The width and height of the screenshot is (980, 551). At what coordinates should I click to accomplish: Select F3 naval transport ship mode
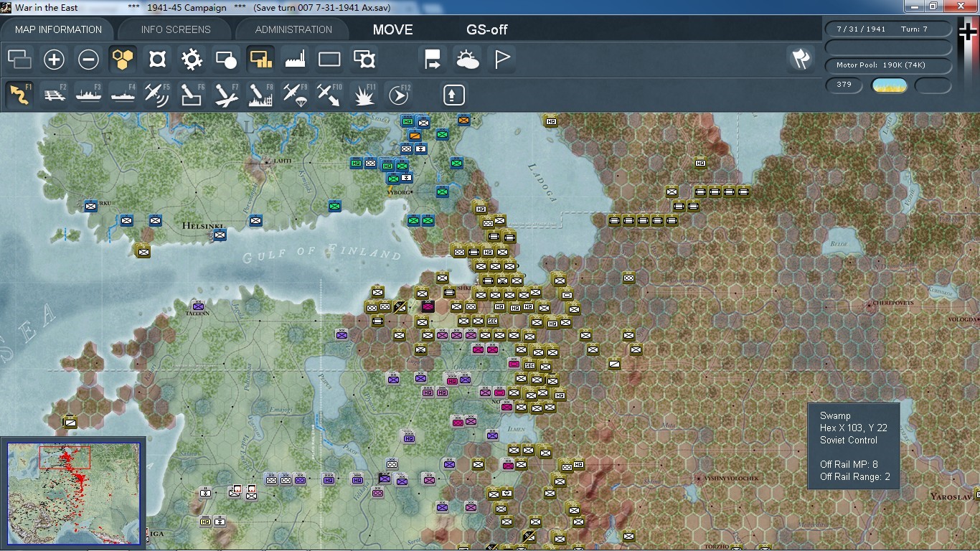pos(88,95)
